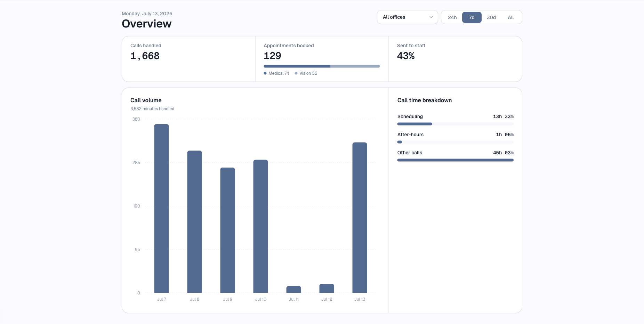The width and height of the screenshot is (644, 324).
Task: Click the small Jul 11 bar
Action: pyautogui.click(x=293, y=290)
